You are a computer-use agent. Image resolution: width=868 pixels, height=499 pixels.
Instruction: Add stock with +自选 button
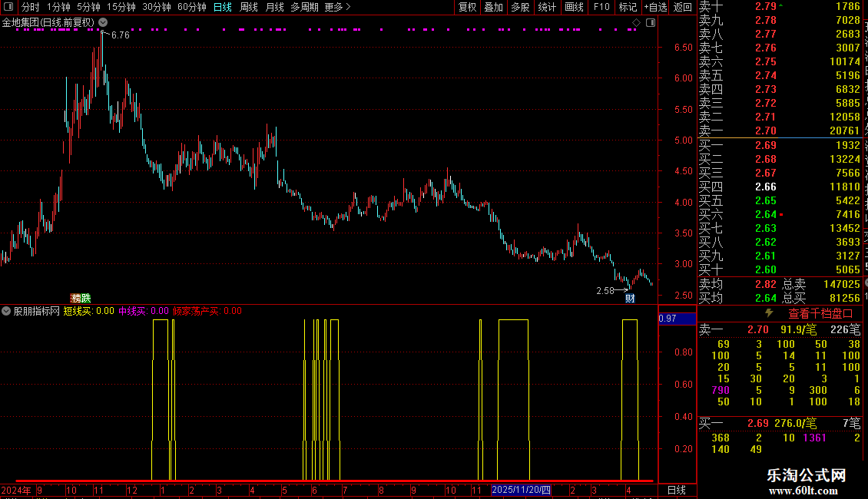point(655,7)
